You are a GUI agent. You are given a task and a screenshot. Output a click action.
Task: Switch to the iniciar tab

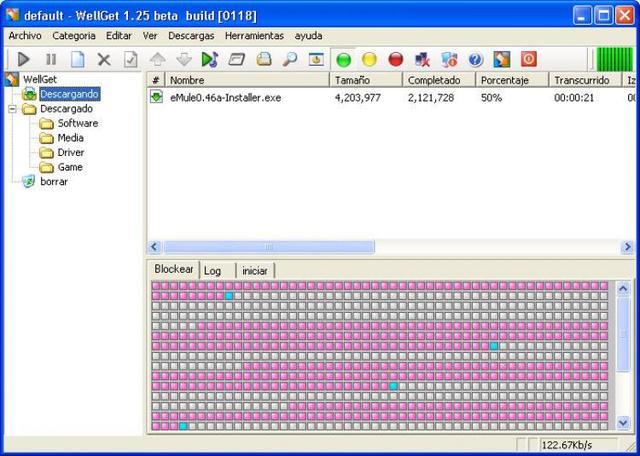click(255, 271)
